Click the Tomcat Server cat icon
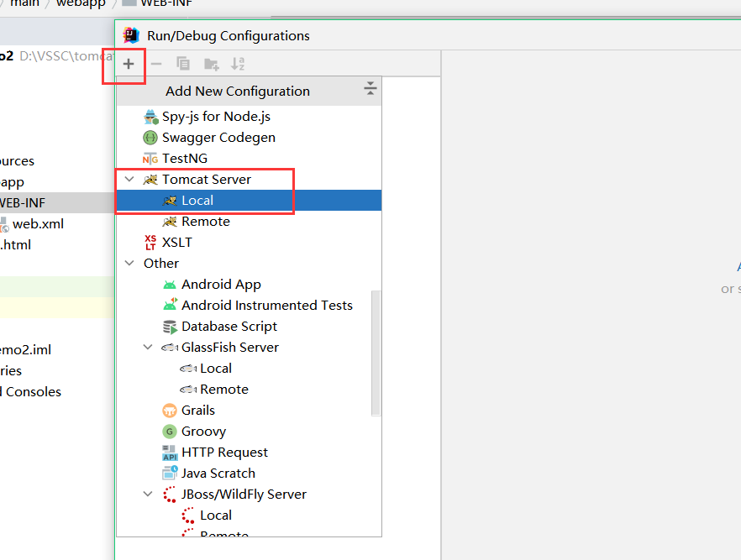 (150, 180)
